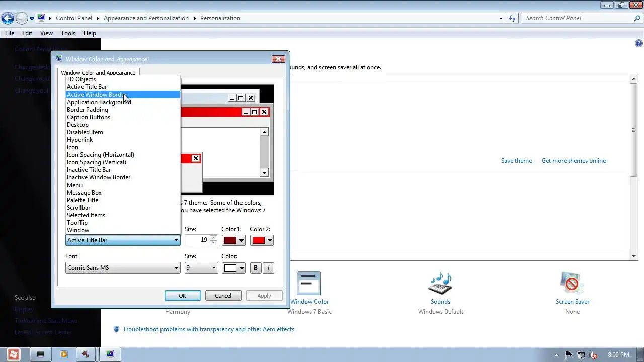Open the Help menu
Viewport: 644px width, 362px height.
(x=90, y=33)
